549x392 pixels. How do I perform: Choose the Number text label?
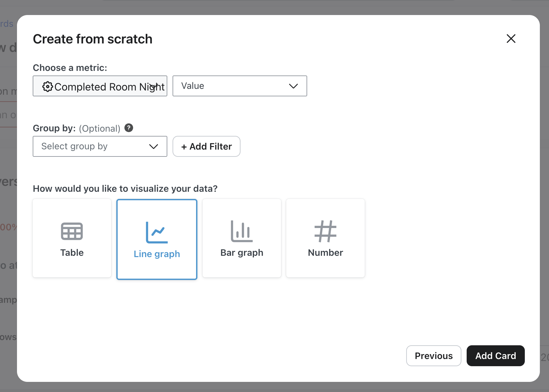[325, 253]
